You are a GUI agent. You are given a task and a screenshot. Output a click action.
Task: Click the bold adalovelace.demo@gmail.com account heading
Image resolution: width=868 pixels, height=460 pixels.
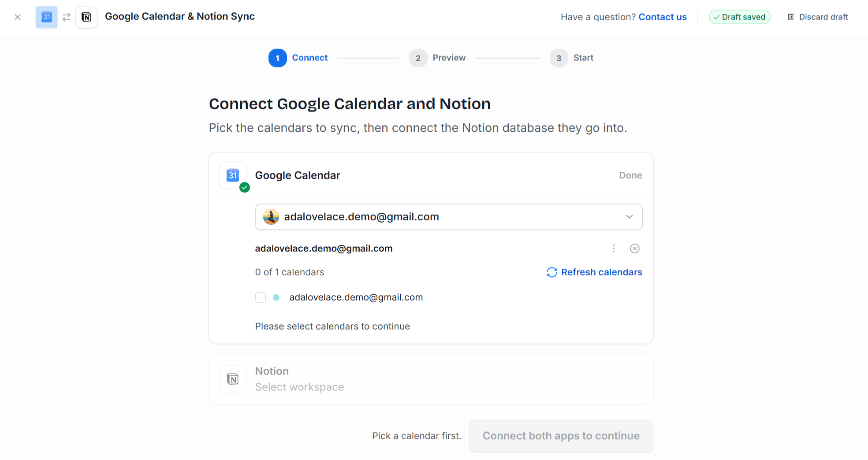click(324, 249)
